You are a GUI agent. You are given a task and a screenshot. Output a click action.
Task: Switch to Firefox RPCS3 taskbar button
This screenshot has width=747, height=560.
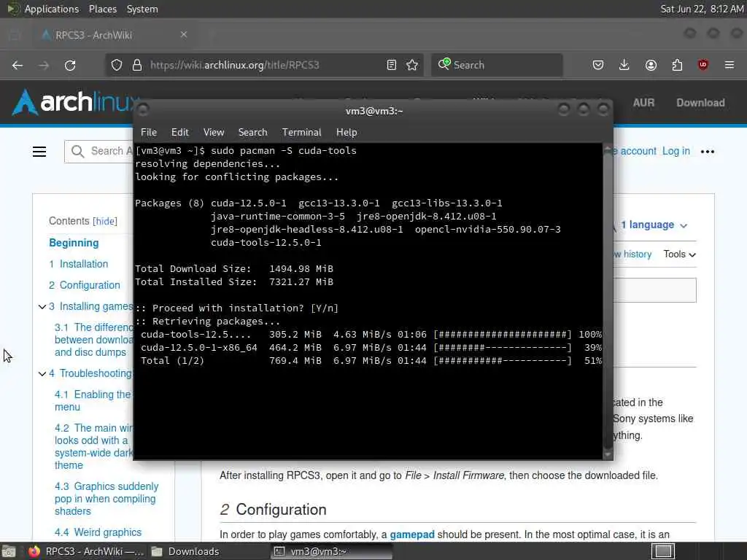click(86, 551)
